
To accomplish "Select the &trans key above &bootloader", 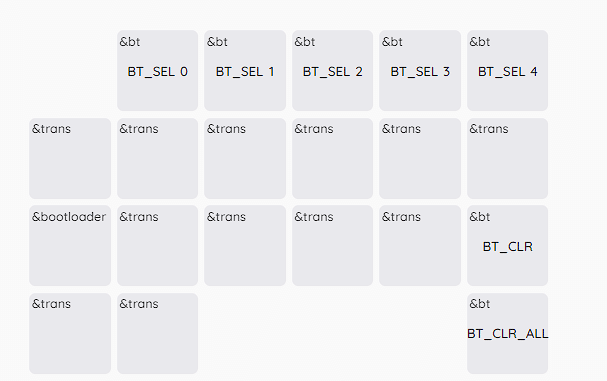I will pyautogui.click(x=70, y=158).
